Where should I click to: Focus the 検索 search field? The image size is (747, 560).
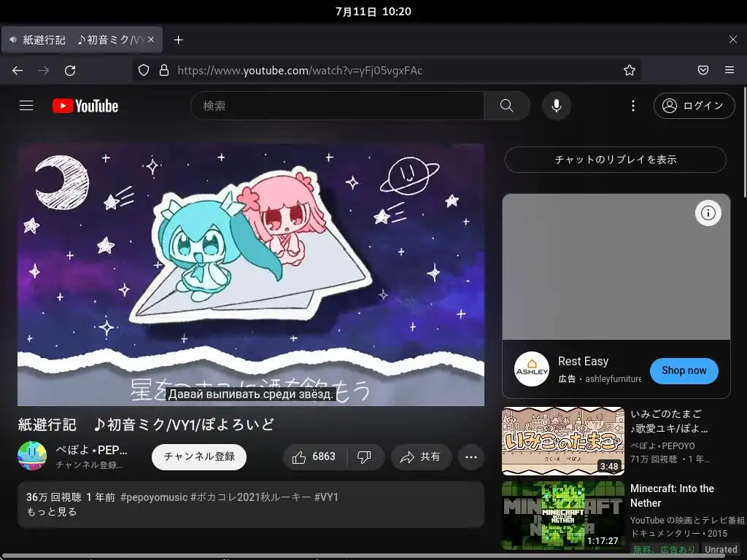(337, 106)
